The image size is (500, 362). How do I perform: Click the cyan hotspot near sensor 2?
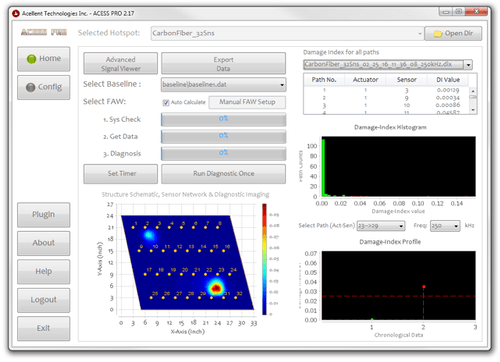[x=149, y=236]
